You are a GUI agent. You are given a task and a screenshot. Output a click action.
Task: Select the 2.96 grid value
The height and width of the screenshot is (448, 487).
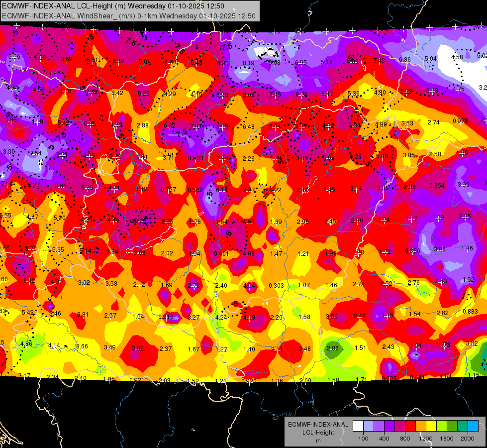coord(303,222)
